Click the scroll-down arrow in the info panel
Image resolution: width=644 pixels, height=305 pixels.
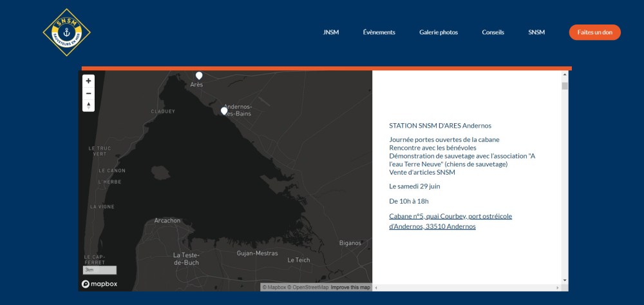565,280
